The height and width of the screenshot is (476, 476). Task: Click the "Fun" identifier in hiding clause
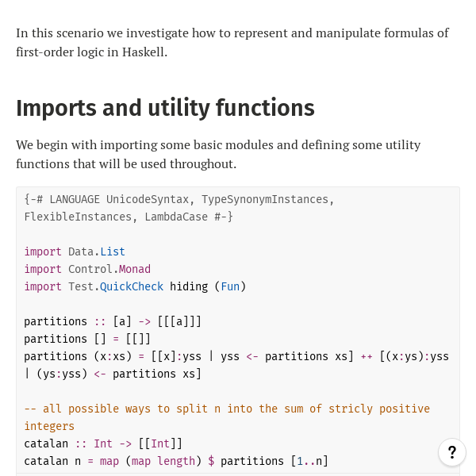coord(230,286)
